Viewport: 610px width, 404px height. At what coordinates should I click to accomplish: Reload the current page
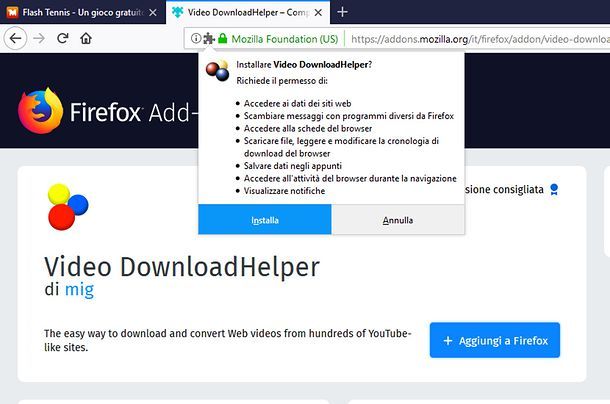click(x=63, y=39)
